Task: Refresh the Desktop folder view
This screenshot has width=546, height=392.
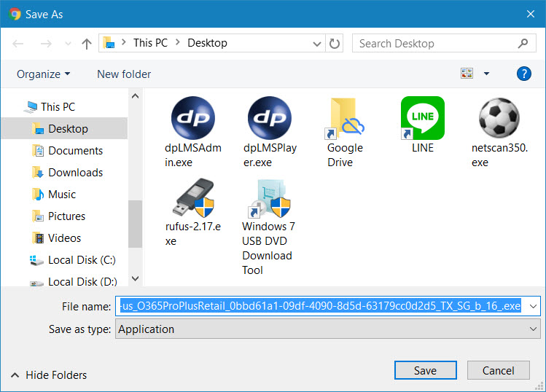Action: pyautogui.click(x=335, y=44)
